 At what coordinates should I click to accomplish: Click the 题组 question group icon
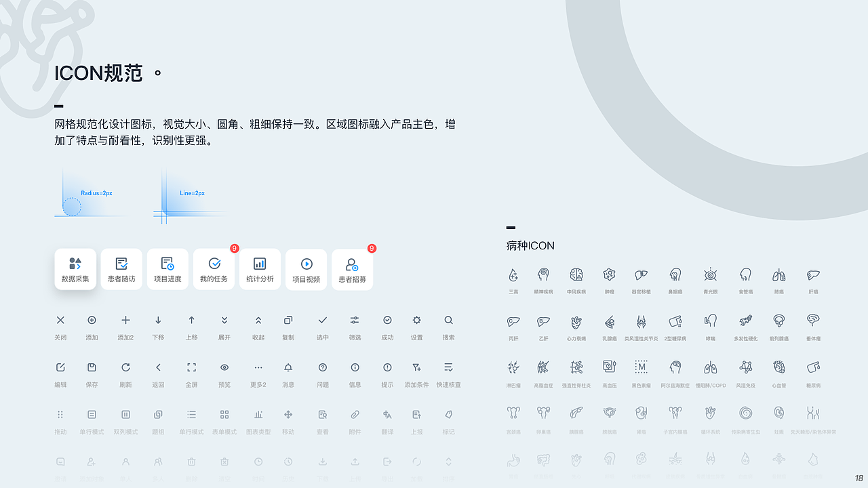click(158, 414)
